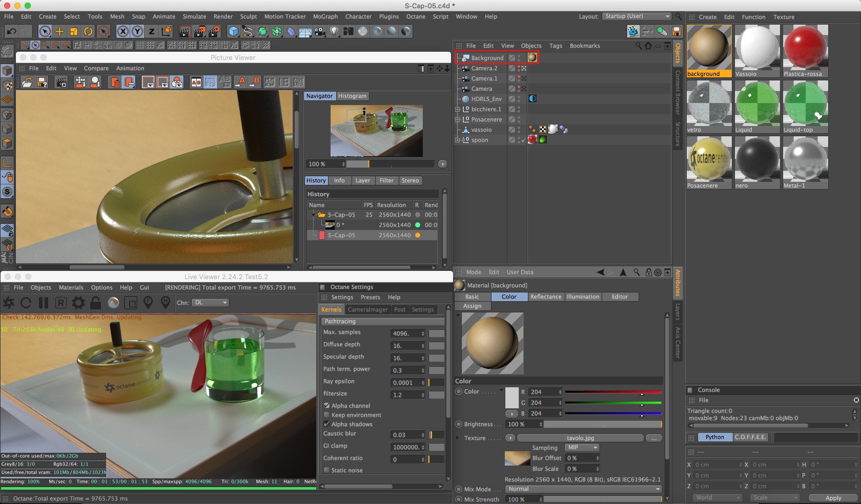861x504 pixels.
Task: Click the light bulb Light object icon
Action: [334, 32]
